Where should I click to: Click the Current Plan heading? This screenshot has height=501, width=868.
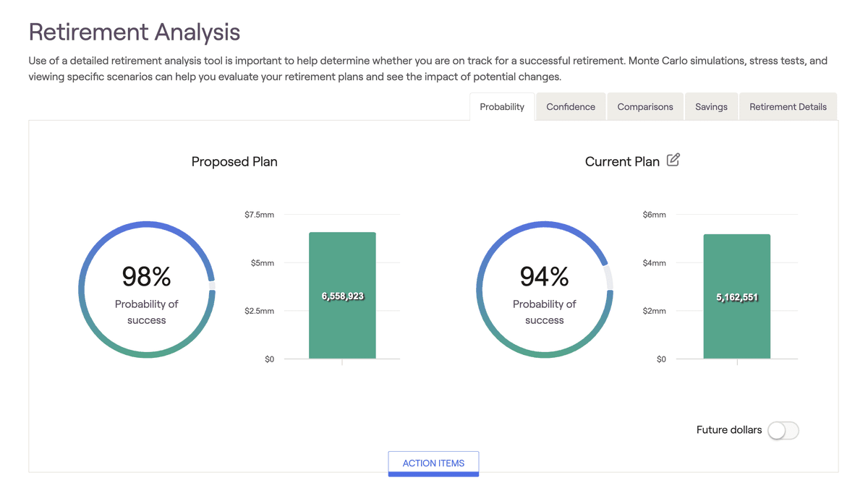pos(623,161)
